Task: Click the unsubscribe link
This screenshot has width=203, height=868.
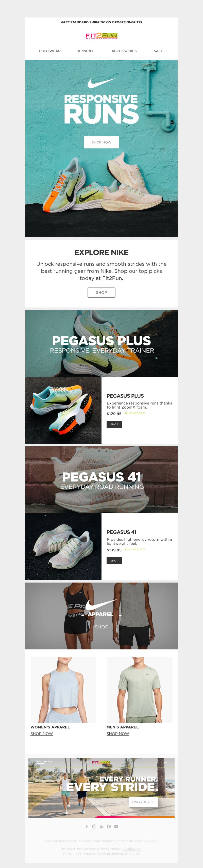Action: point(132,849)
